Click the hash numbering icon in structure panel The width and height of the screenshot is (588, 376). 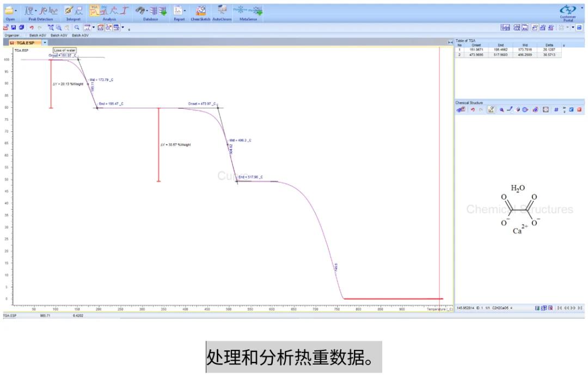point(556,109)
